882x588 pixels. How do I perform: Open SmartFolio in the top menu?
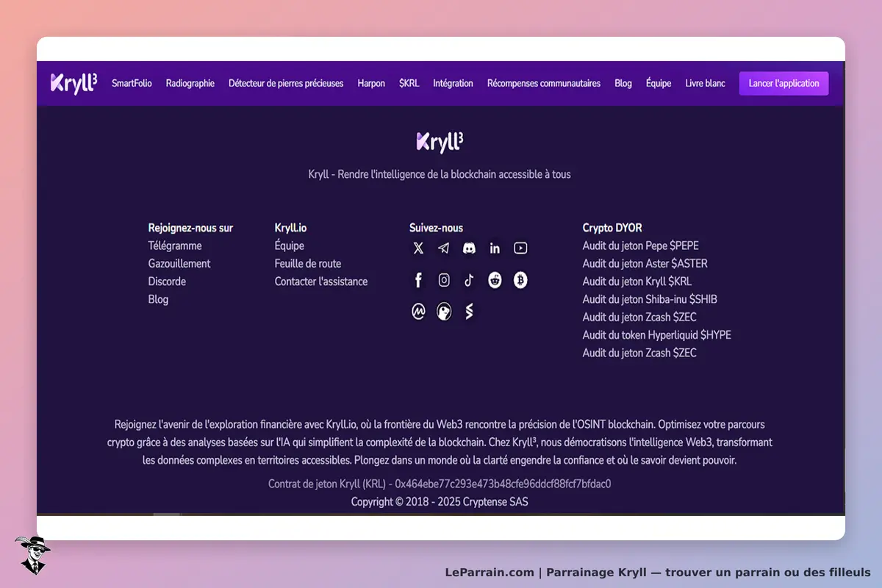click(x=132, y=83)
